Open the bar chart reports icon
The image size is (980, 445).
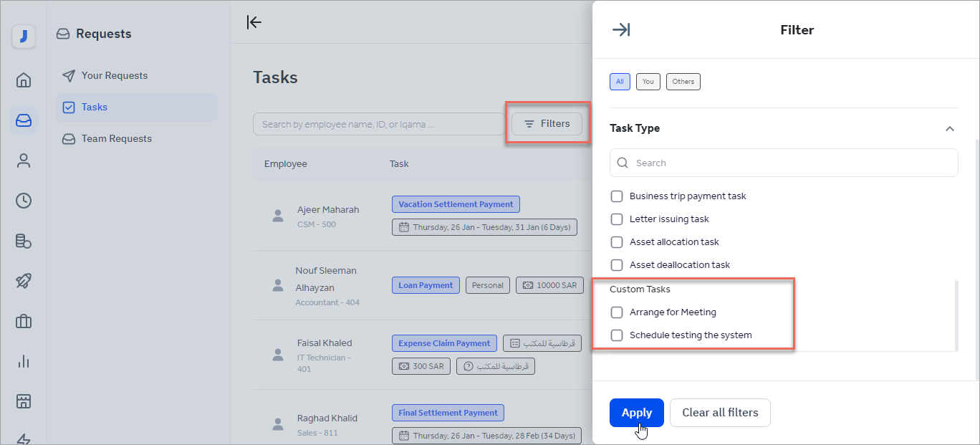(x=24, y=361)
